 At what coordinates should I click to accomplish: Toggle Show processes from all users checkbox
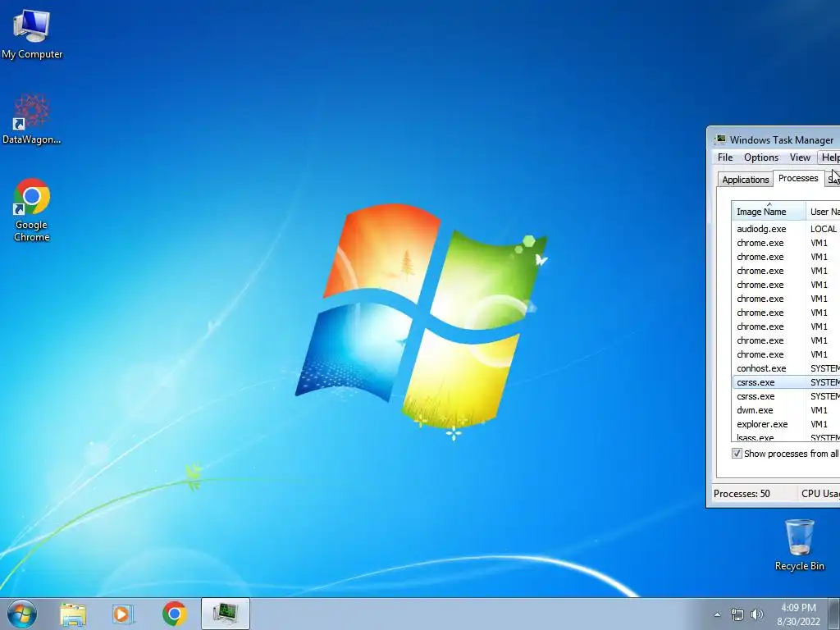pos(737,454)
